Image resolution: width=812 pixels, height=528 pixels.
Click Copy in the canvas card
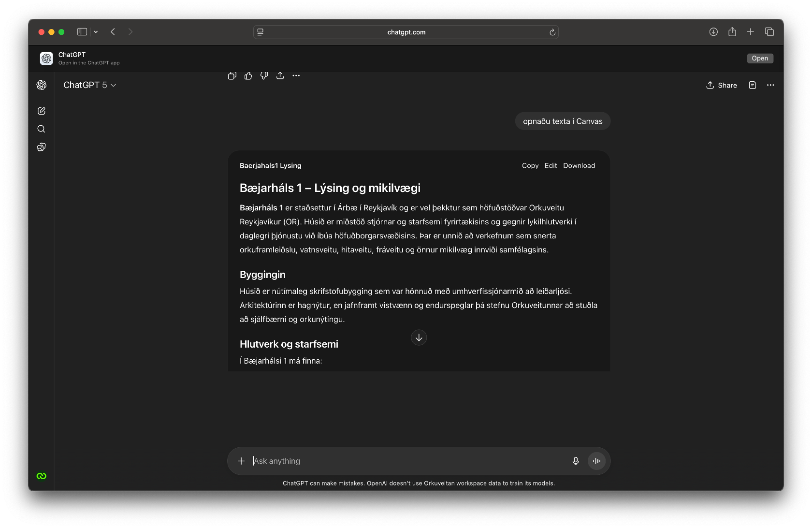click(x=530, y=166)
